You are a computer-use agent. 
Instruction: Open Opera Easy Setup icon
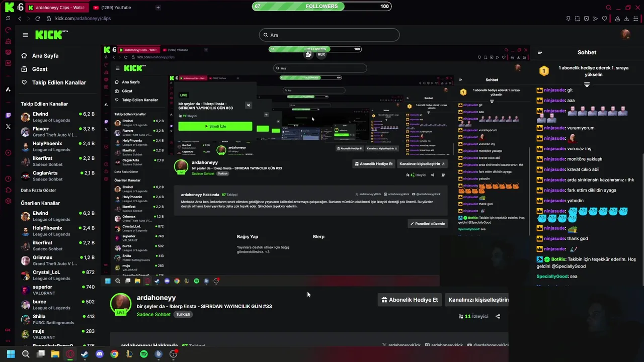pyautogui.click(x=636, y=19)
